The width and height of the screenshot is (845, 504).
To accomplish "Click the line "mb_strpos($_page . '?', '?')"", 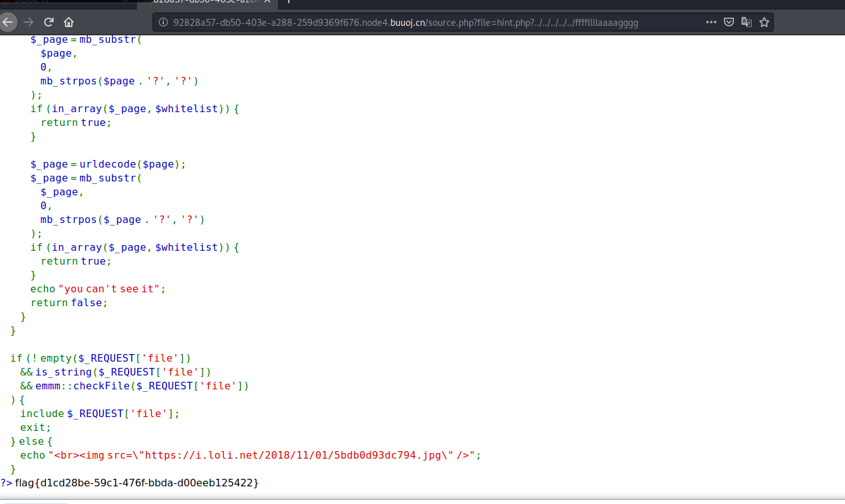I will (123, 220).
